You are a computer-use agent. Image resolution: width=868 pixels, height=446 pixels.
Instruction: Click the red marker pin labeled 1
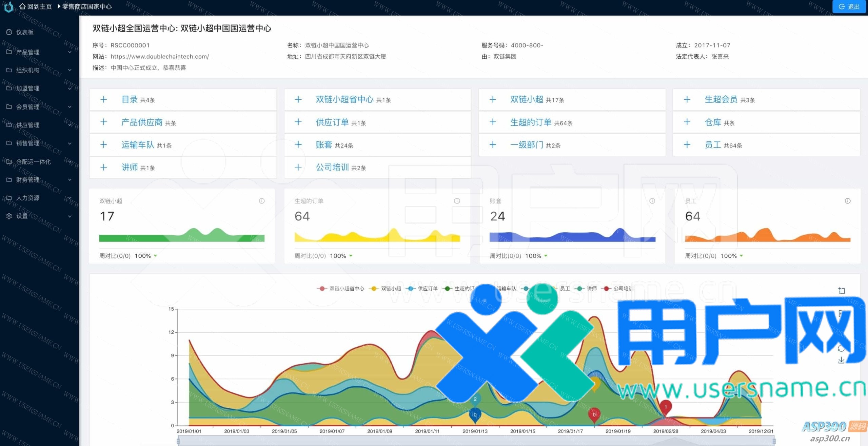(666, 407)
